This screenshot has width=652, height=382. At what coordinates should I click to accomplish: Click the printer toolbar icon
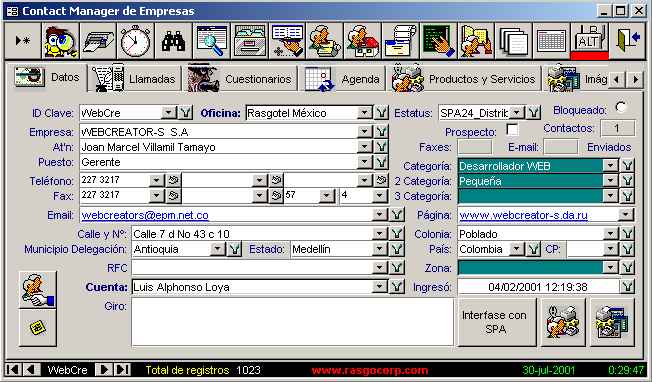pos(98,41)
